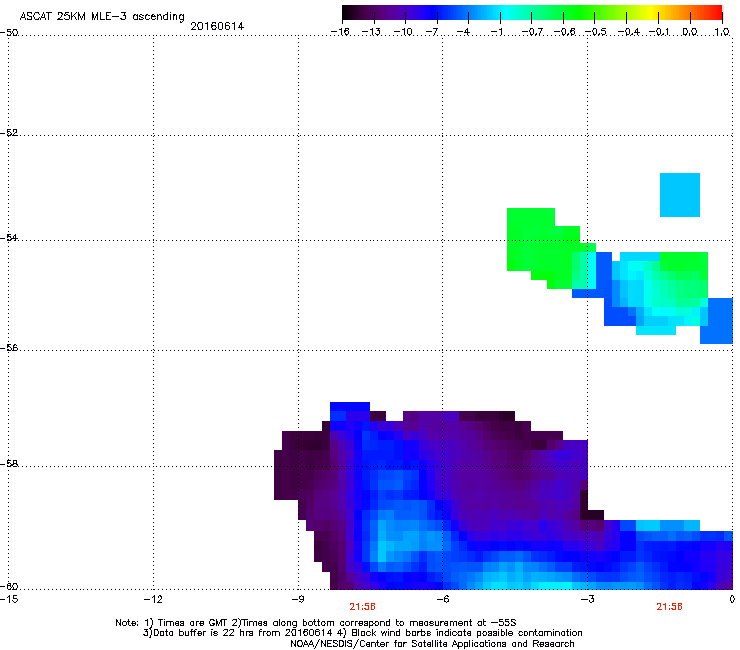Click the colorbar label "-4"
Screen dimensions: 740x650
tap(463, 32)
